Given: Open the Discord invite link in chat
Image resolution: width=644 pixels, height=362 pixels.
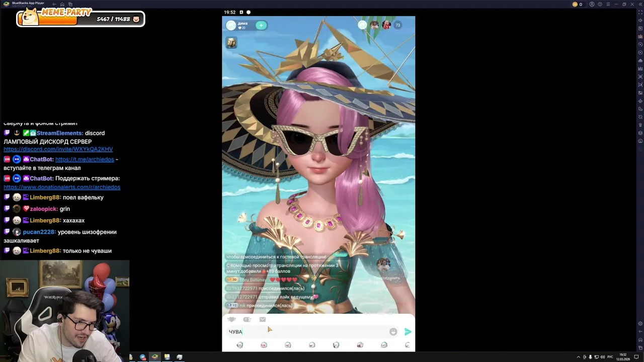Looking at the screenshot, I should 58,149.
